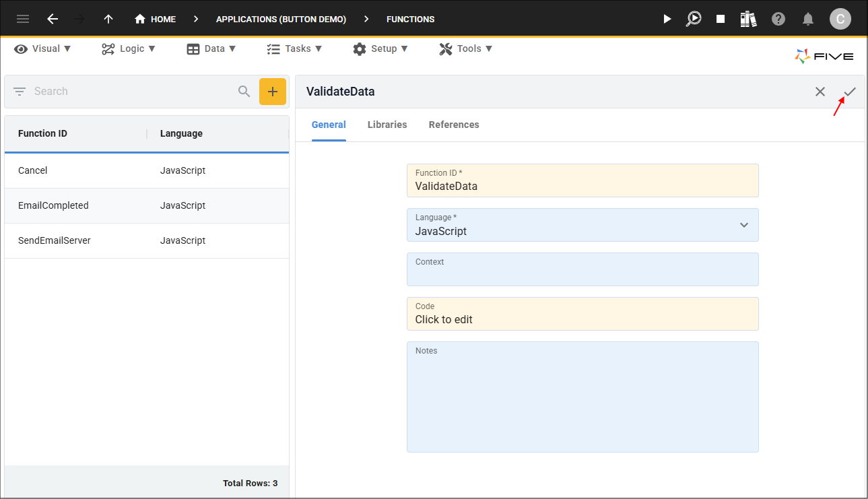Click the Applications (Button Demo) breadcrumb
The width and height of the screenshot is (868, 499).
point(281,19)
